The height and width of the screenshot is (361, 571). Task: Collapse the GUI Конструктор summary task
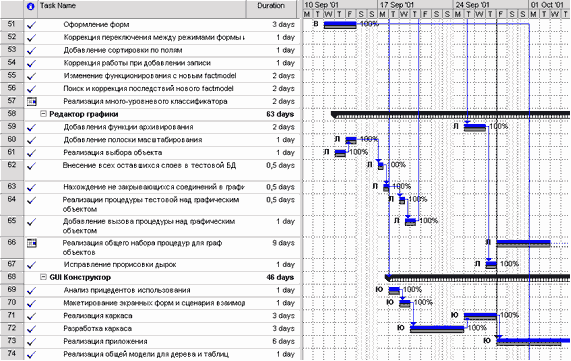[x=43, y=277]
